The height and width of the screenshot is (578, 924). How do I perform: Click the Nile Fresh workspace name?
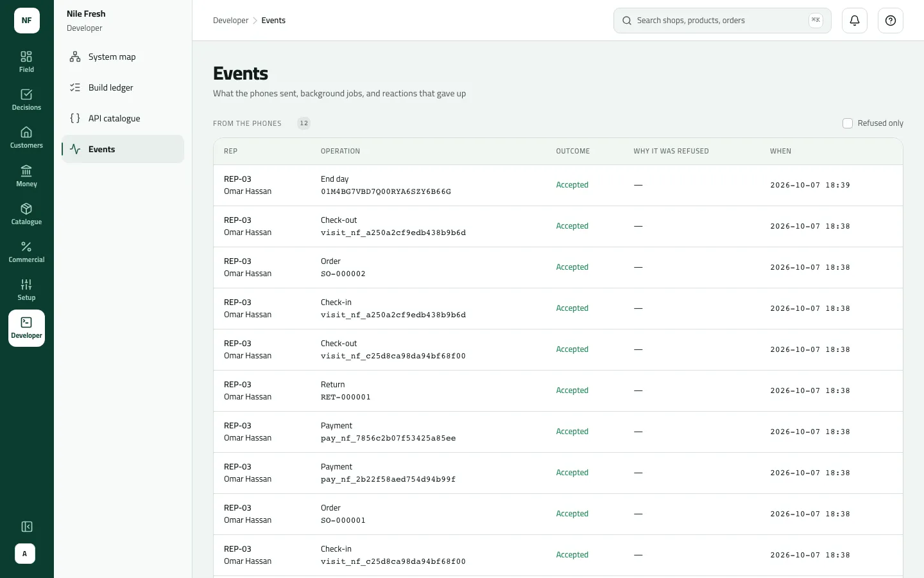(86, 13)
